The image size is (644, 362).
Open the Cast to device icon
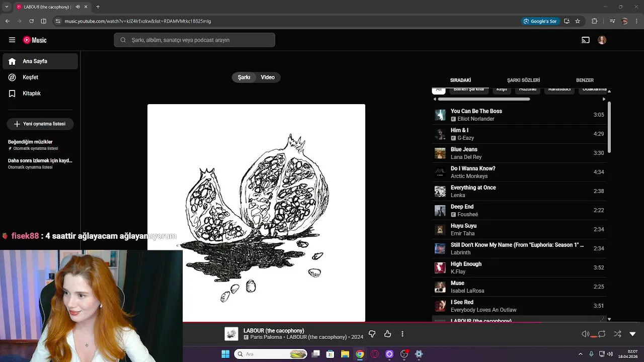(586, 40)
